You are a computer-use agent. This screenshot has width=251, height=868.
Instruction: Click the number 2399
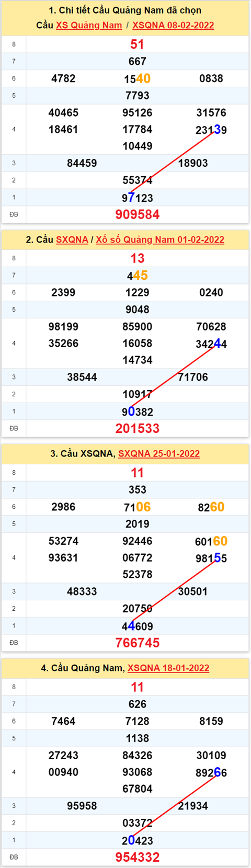coord(63,292)
